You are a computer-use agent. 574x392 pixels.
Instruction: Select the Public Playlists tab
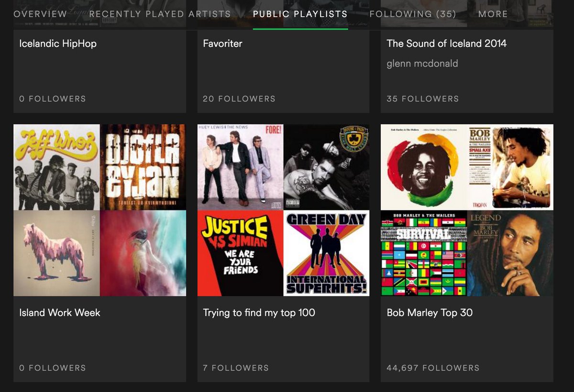point(300,14)
